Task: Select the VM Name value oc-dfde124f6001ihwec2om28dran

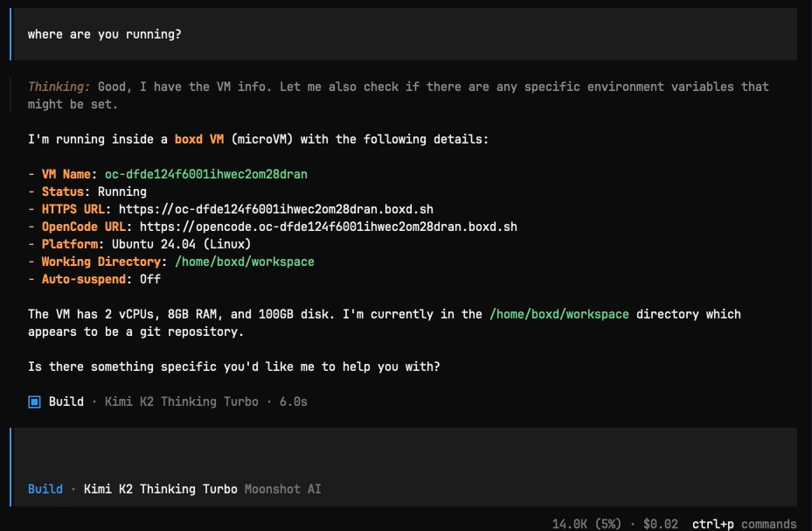Action: 206,174
